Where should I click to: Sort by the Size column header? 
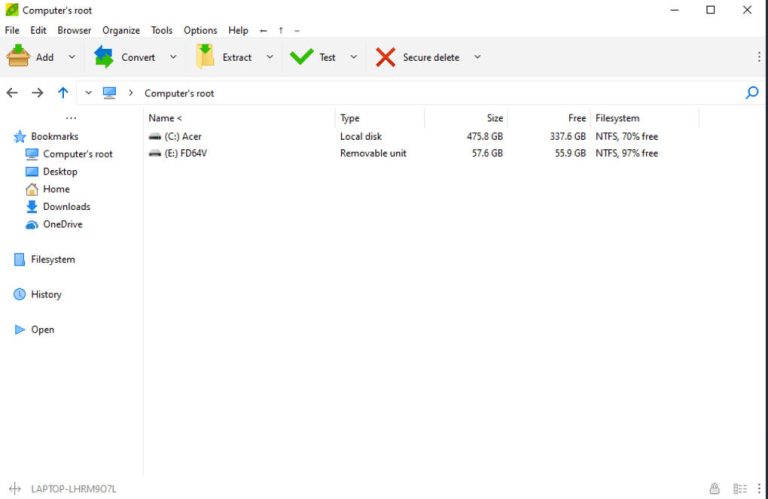[495, 118]
